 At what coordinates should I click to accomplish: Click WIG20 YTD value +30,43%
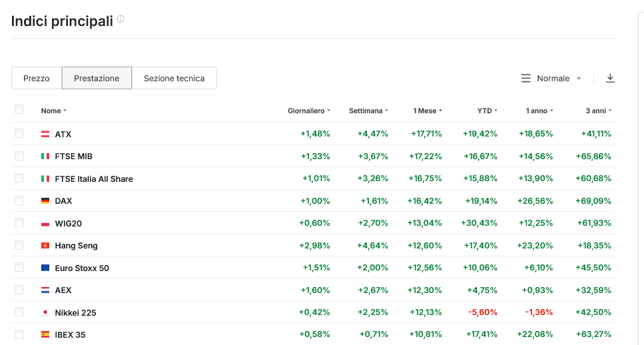tap(480, 223)
